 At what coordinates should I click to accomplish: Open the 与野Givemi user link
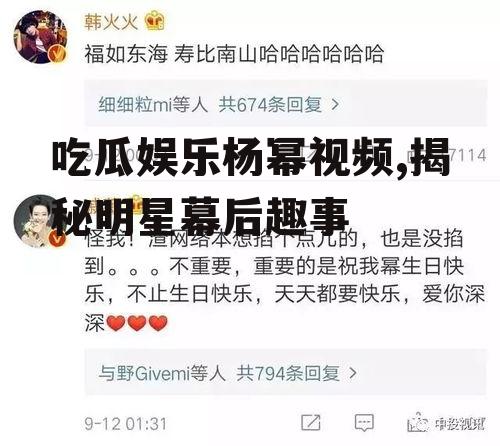[x=162, y=373]
